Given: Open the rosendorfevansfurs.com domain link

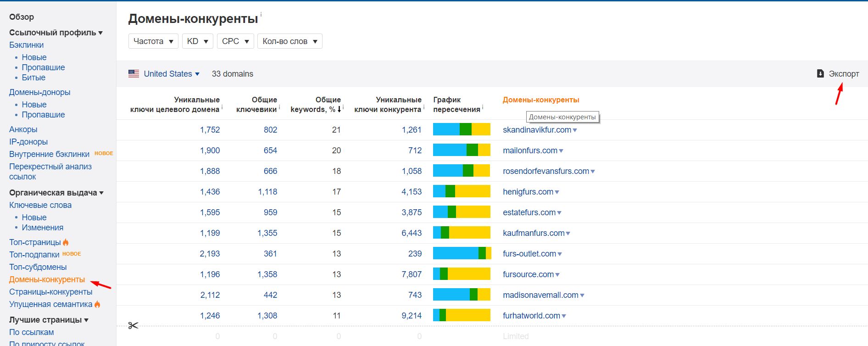Looking at the screenshot, I should point(546,171).
